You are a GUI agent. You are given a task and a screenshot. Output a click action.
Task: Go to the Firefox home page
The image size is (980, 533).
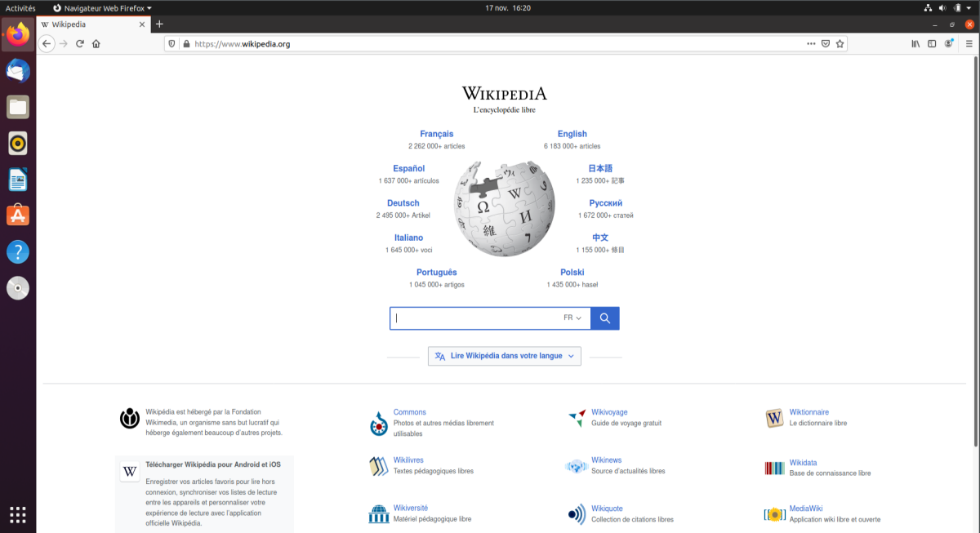click(96, 44)
